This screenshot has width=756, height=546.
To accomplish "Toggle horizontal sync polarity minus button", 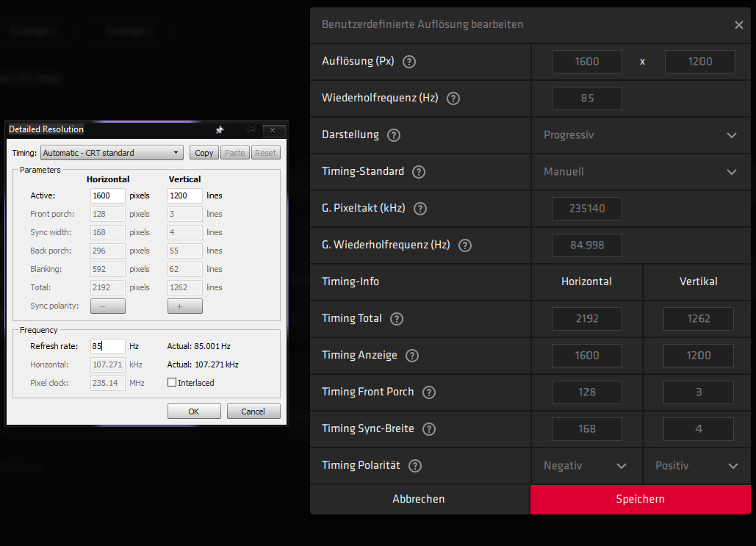I will [x=108, y=306].
